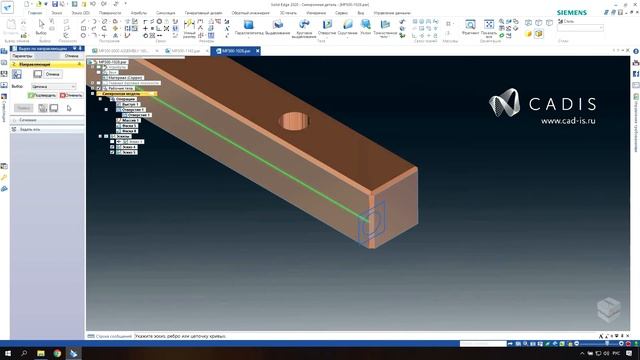Click the Отмена button next to Параметры
Image resolution: width=640 pixels, height=360 pixels.
point(72,56)
